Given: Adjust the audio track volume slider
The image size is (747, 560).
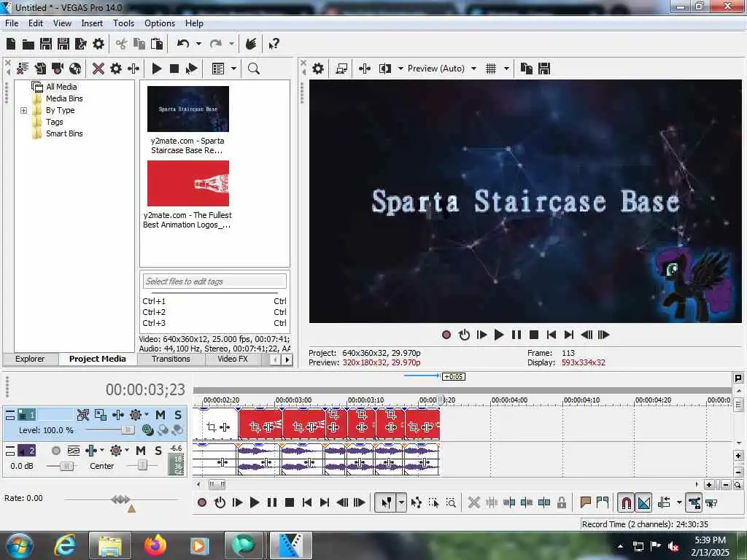Looking at the screenshot, I should click(67, 466).
